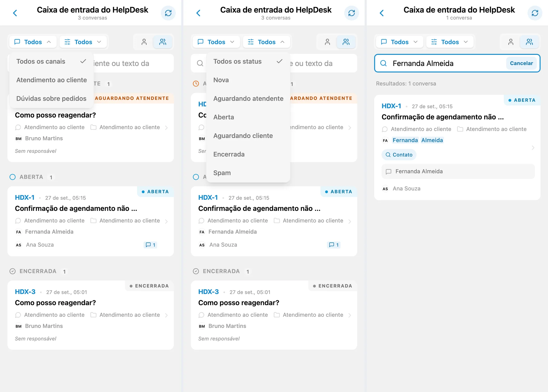This screenshot has height=392, width=548.
Task: Filter by Spam status
Action: (x=248, y=173)
